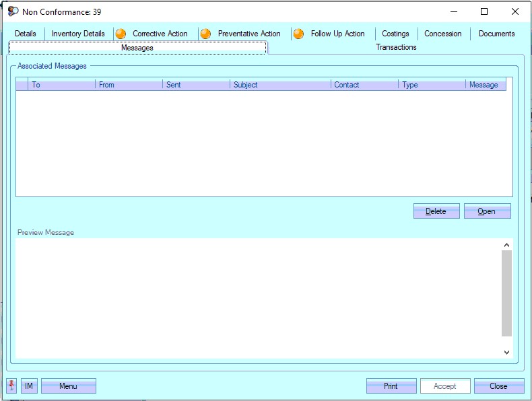This screenshot has height=401, width=532.
Task: Click the orange indicator beside Corrective Action
Action: 121,34
